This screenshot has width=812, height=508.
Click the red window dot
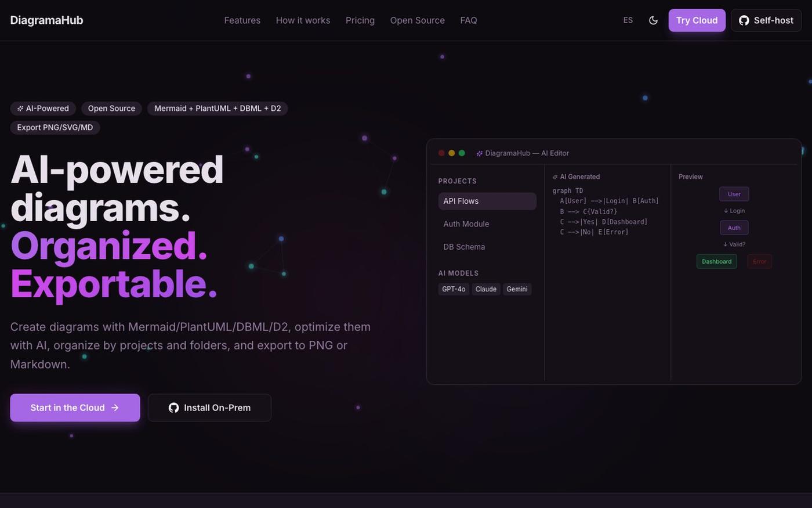(441, 153)
